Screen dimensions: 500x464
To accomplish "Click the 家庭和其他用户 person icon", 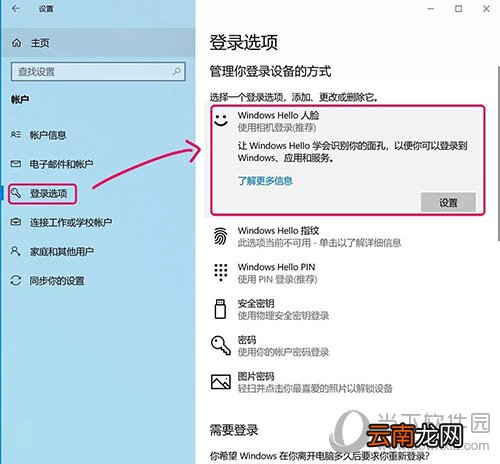I will pyautogui.click(x=15, y=251).
